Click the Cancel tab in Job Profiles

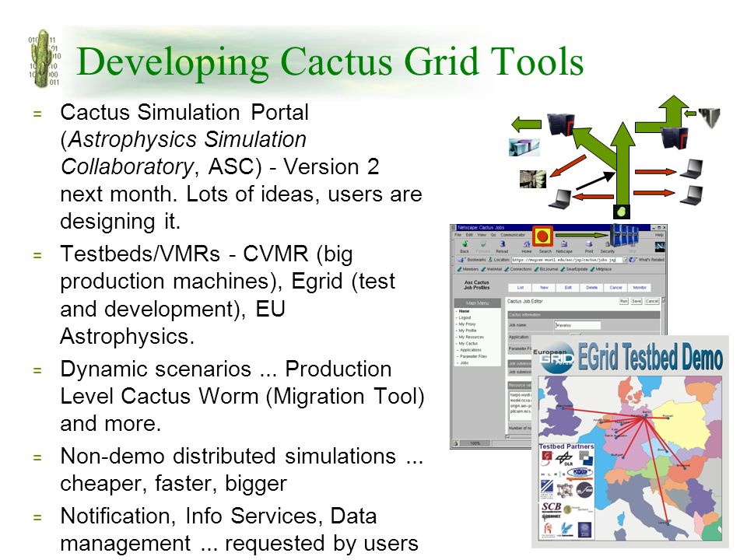pyautogui.click(x=615, y=288)
